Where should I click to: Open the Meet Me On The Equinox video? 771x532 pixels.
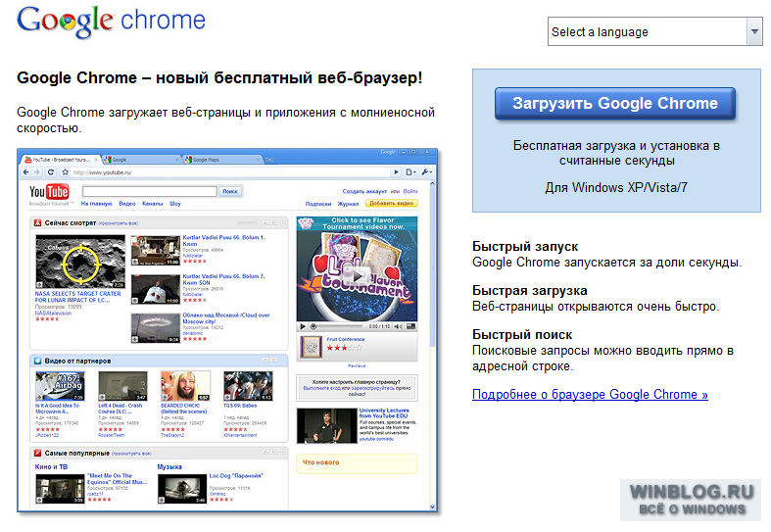pyautogui.click(x=117, y=479)
